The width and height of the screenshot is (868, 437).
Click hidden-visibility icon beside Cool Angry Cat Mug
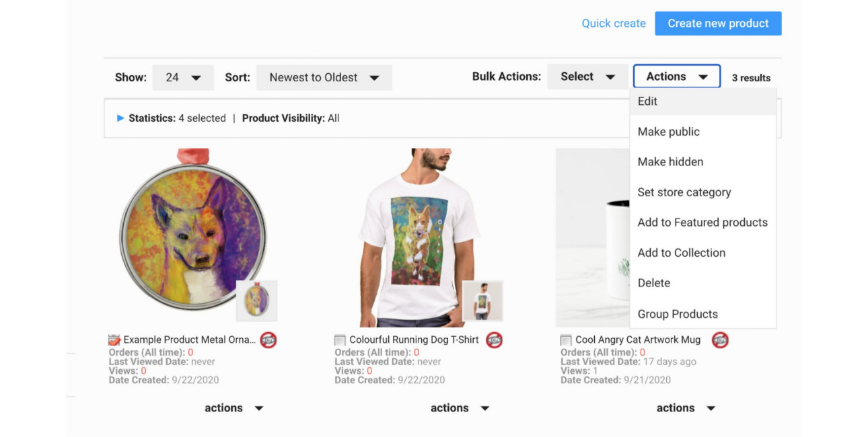(x=720, y=340)
